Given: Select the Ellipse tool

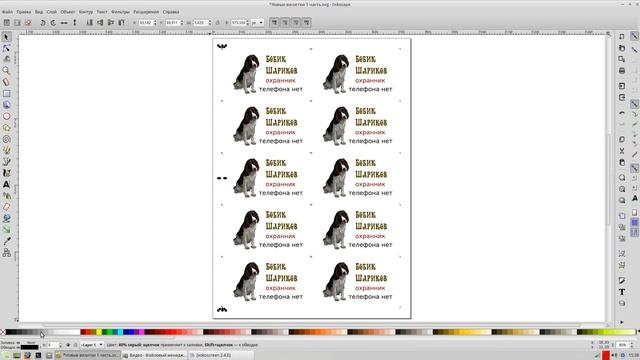Looking at the screenshot, I should pyautogui.click(x=6, y=116).
